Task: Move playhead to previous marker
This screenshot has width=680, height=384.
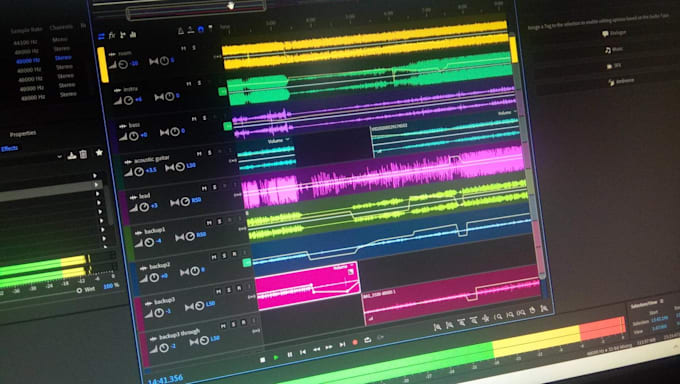Action: pyautogui.click(x=303, y=352)
